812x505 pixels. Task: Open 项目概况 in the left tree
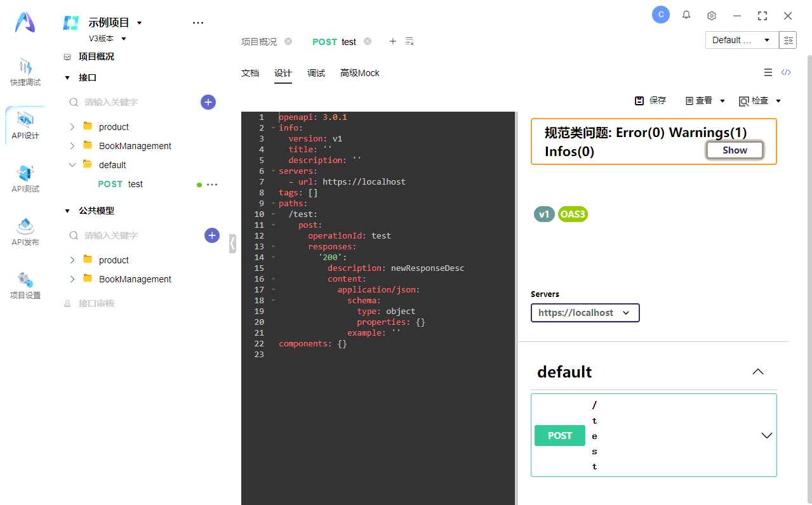[x=97, y=56]
